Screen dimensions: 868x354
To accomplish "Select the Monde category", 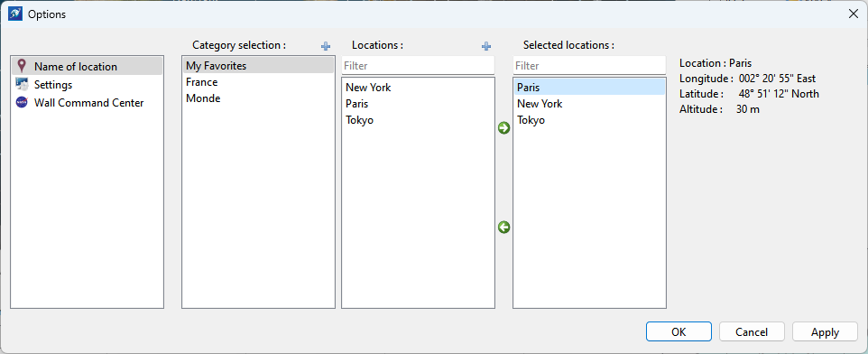I will tap(259, 98).
